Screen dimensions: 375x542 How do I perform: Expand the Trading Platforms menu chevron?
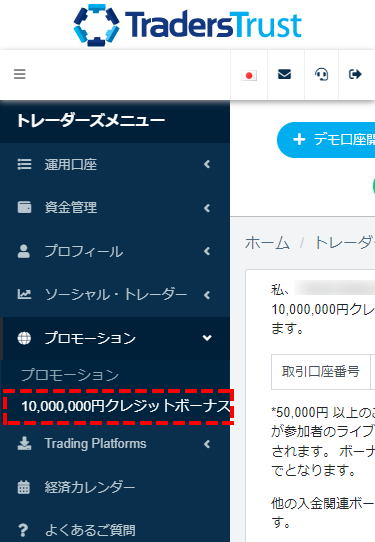(x=207, y=444)
